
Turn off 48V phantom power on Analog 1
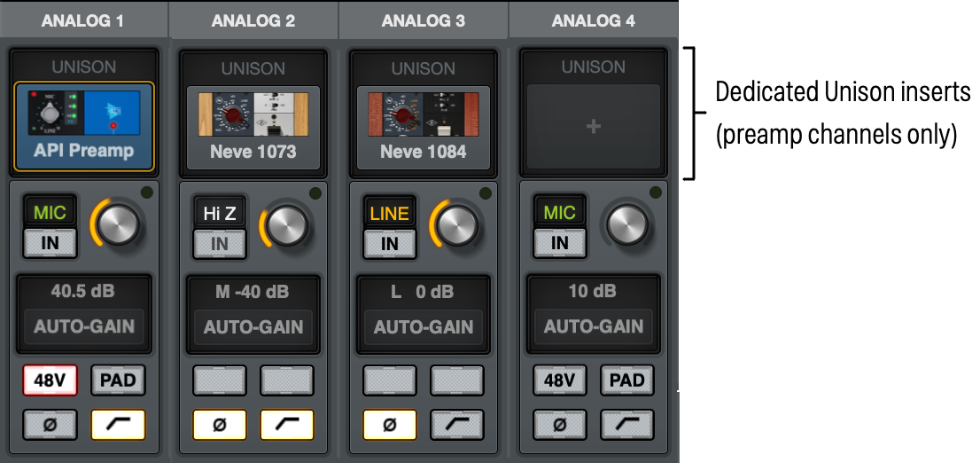50,381
